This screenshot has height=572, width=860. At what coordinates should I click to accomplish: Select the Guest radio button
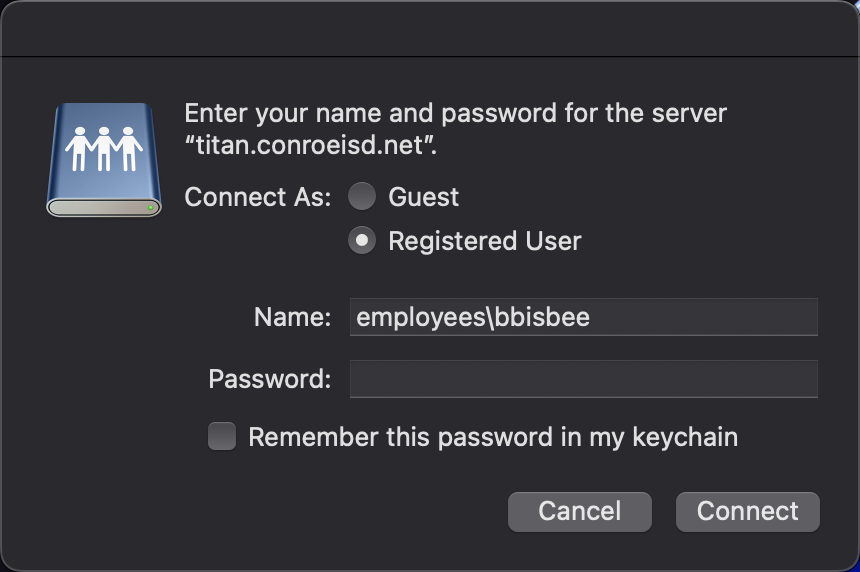click(x=361, y=197)
